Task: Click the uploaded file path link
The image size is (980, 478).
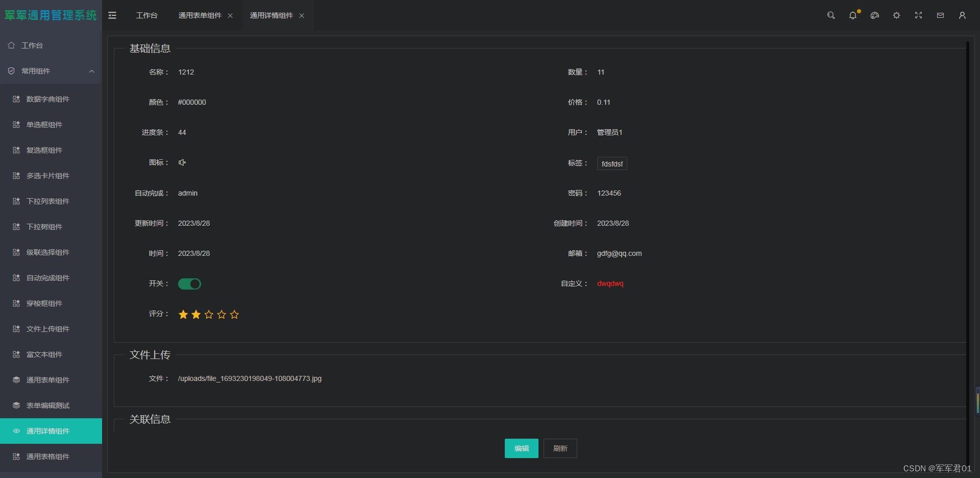Action: pos(250,378)
